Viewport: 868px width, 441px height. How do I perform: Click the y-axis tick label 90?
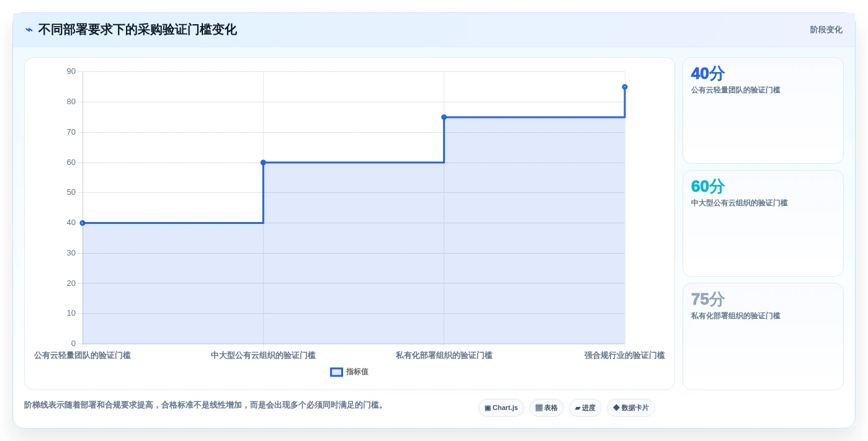click(71, 71)
